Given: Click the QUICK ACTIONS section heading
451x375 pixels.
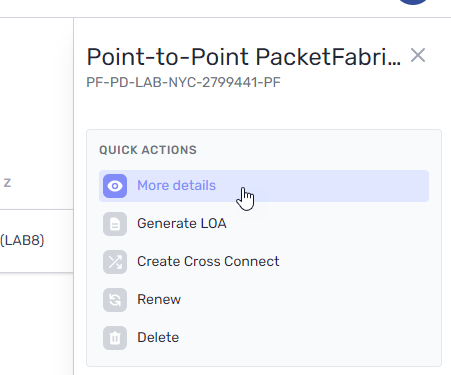Looking at the screenshot, I should tap(148, 150).
